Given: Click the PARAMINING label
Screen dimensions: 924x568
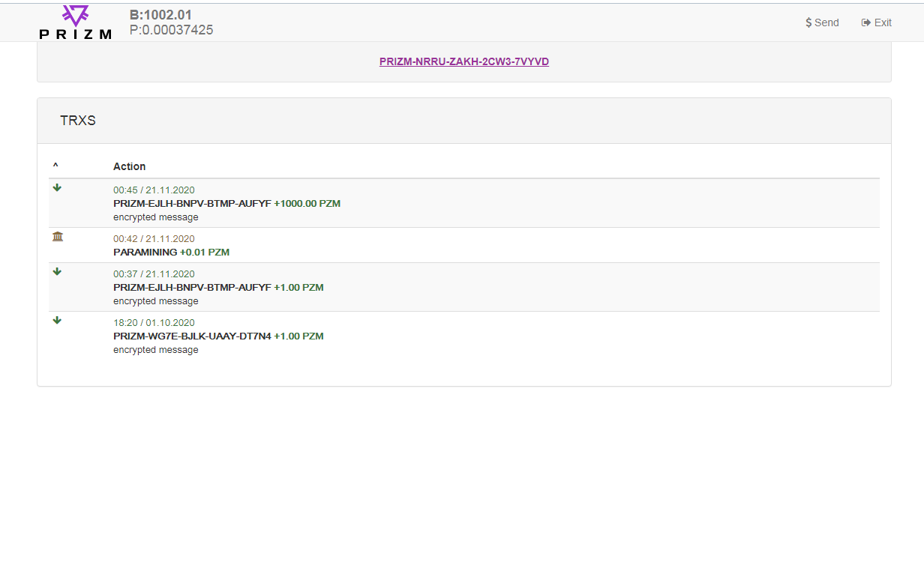Looking at the screenshot, I should [145, 253].
